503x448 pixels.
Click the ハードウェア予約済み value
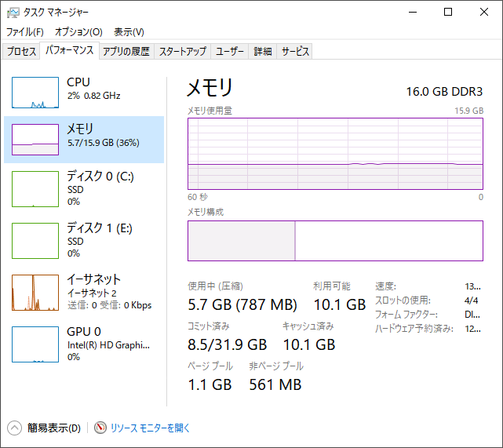[x=472, y=329]
